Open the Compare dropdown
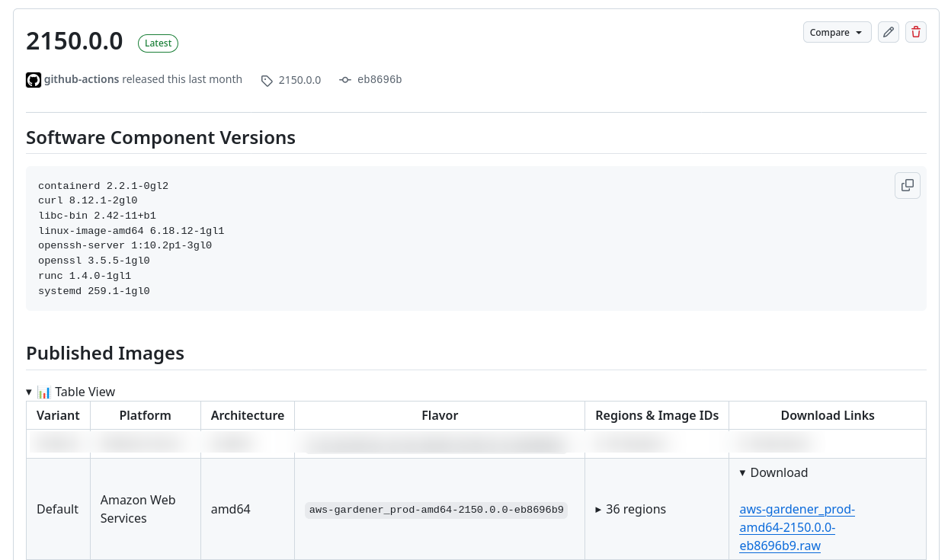Viewport: 948px width, 560px height. pyautogui.click(x=837, y=32)
